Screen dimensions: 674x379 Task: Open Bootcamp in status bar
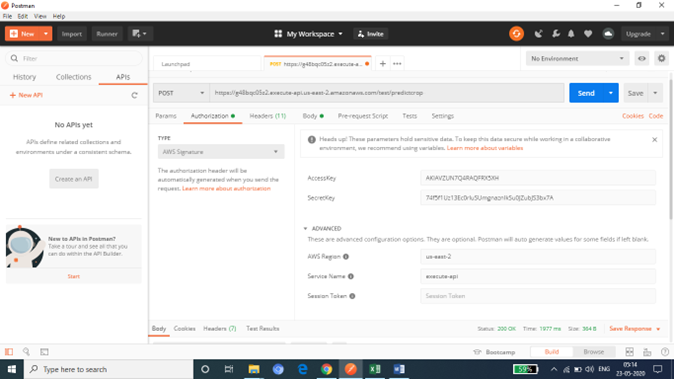click(x=494, y=352)
